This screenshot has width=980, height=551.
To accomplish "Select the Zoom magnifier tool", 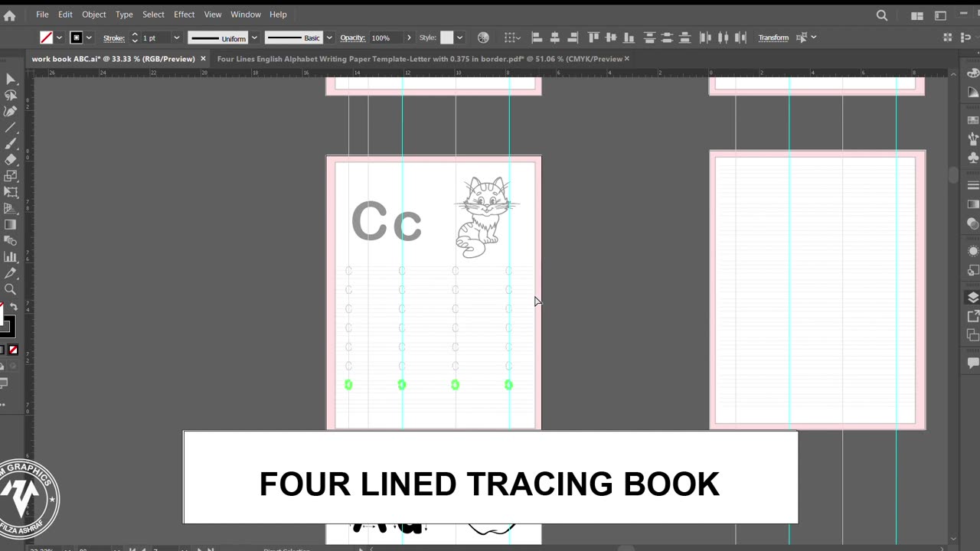I will [11, 289].
